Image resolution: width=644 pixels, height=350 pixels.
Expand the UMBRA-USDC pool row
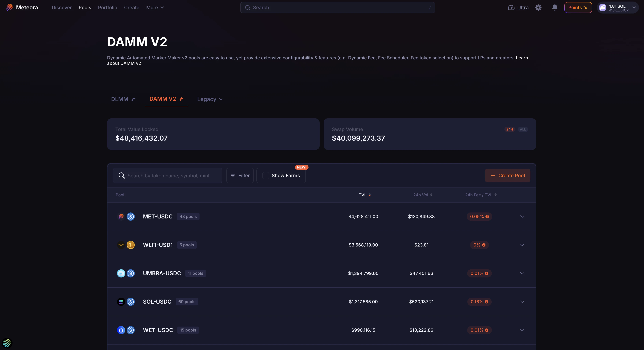click(522, 273)
